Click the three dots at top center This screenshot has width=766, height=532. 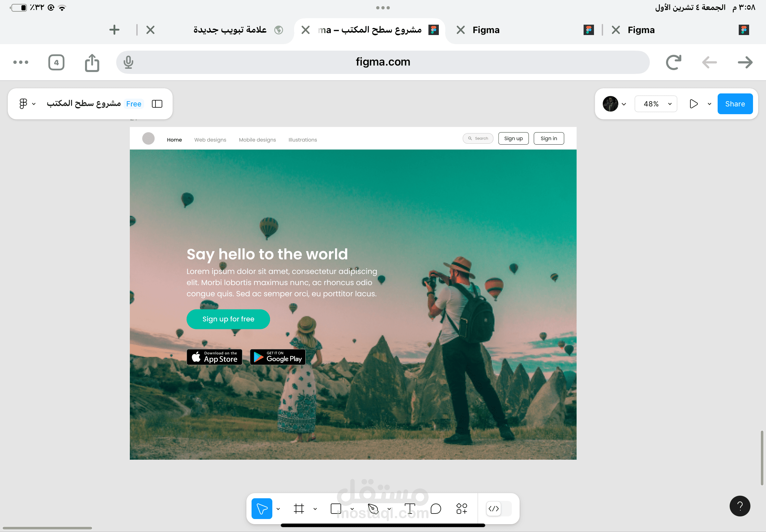383,8
